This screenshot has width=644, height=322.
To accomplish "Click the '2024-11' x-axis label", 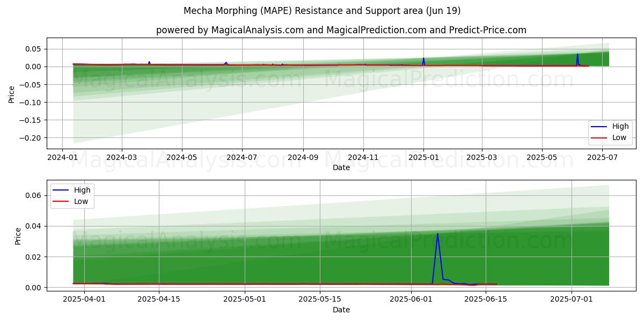I will click(363, 157).
